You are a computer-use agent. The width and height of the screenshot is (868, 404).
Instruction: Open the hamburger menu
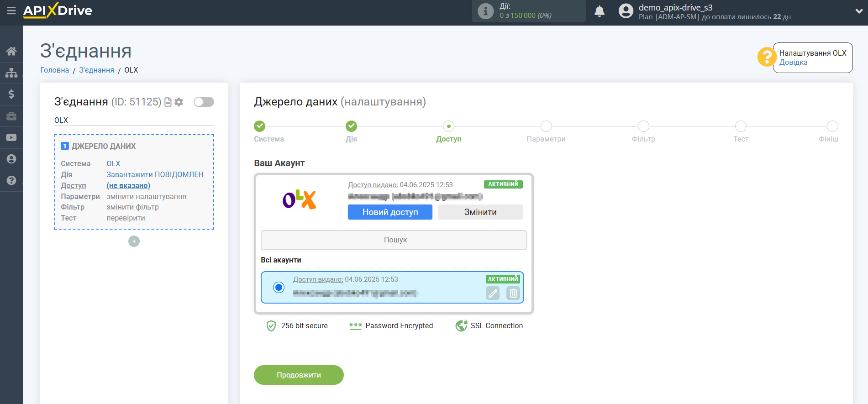(11, 10)
